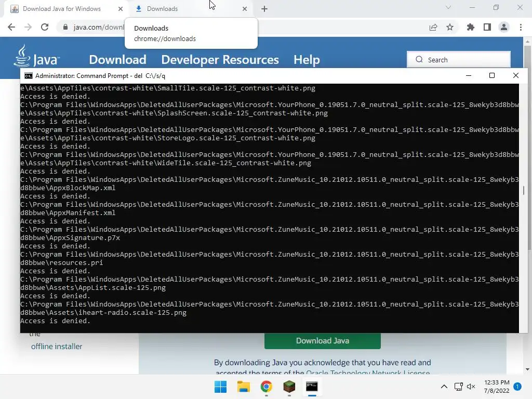Click the Command Prompt vertical scrollbar thumb
532x399 pixels.
click(x=524, y=190)
